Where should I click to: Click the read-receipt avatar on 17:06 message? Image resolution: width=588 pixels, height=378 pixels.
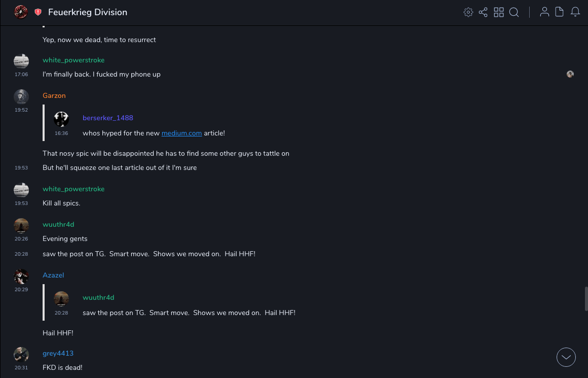(570, 74)
